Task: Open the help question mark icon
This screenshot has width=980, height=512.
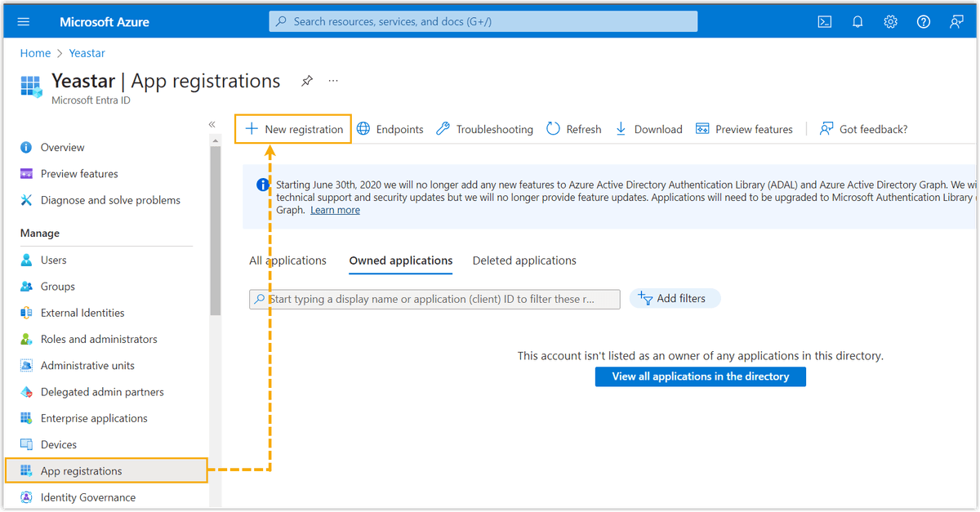Action: tap(922, 21)
